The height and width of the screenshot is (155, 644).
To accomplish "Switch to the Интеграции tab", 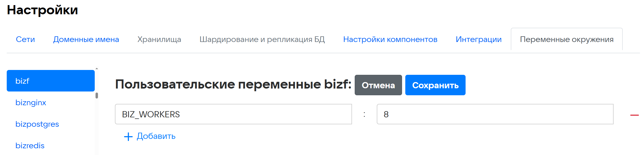I will (478, 39).
